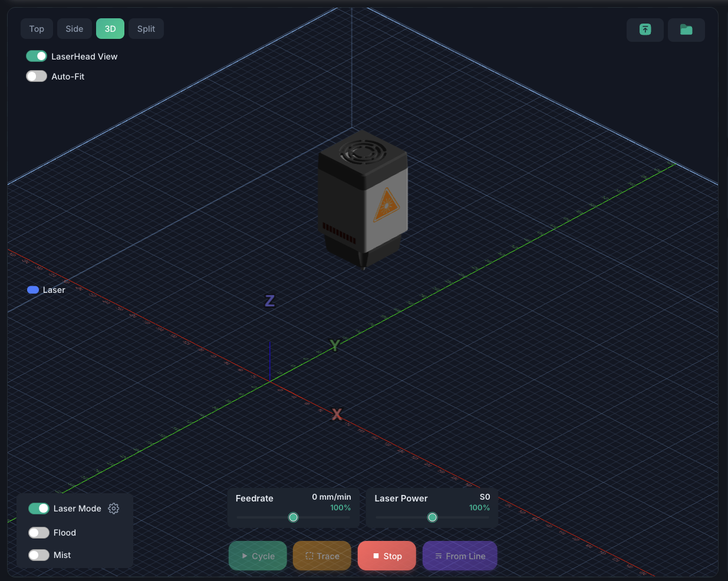Click the dashed square Trace icon

pyautogui.click(x=309, y=556)
